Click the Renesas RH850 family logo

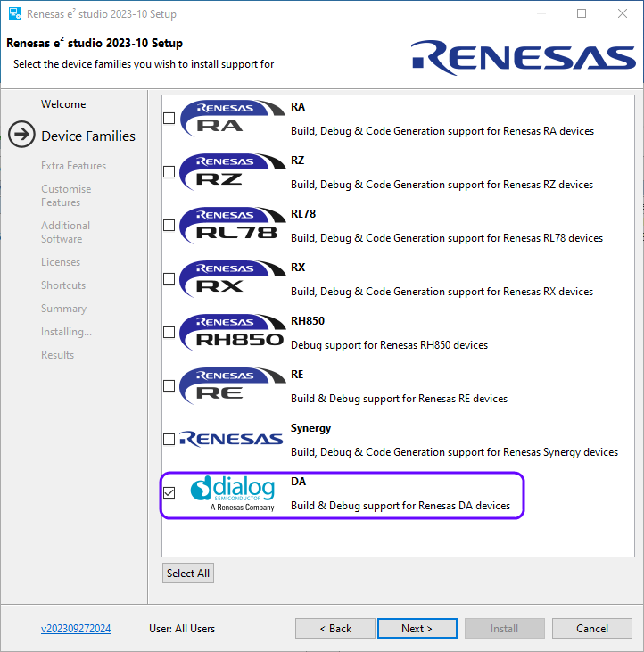point(231,333)
